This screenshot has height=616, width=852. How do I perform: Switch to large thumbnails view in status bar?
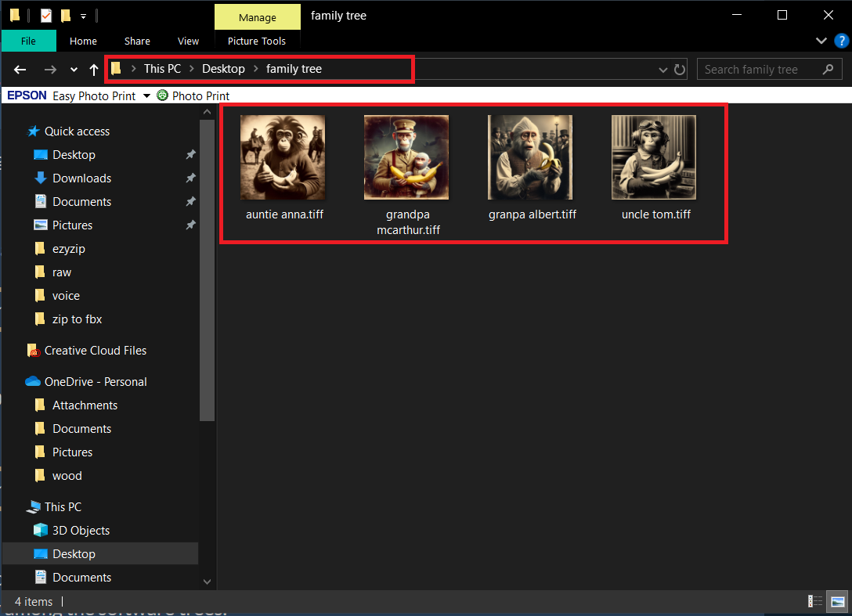click(837, 601)
